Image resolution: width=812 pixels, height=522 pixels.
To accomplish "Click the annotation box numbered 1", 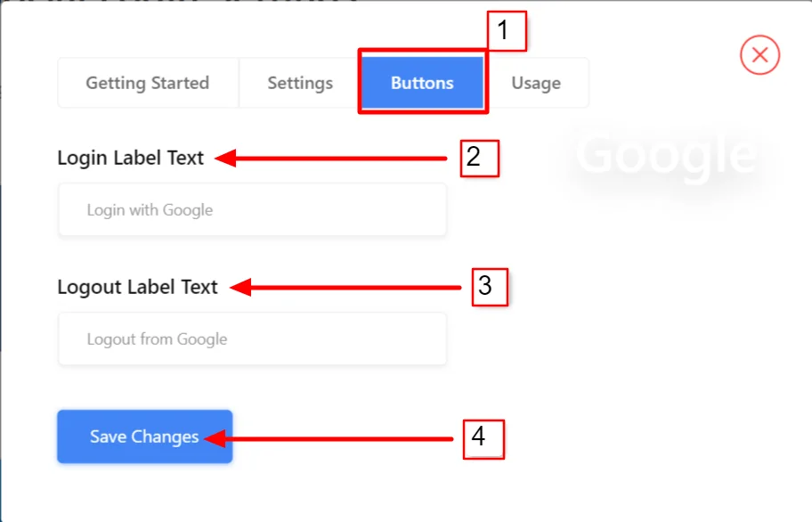I will tap(507, 31).
